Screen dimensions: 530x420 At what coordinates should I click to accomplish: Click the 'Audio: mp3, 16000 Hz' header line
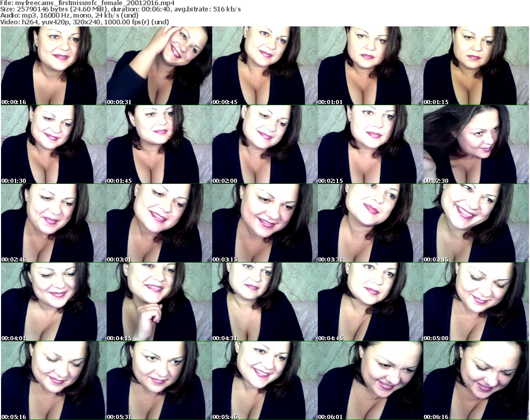tap(69, 16)
